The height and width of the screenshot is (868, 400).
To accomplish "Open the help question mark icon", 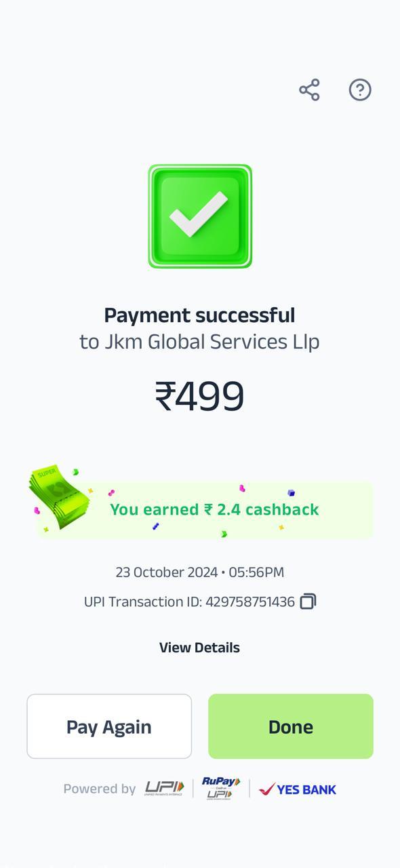I will point(360,90).
